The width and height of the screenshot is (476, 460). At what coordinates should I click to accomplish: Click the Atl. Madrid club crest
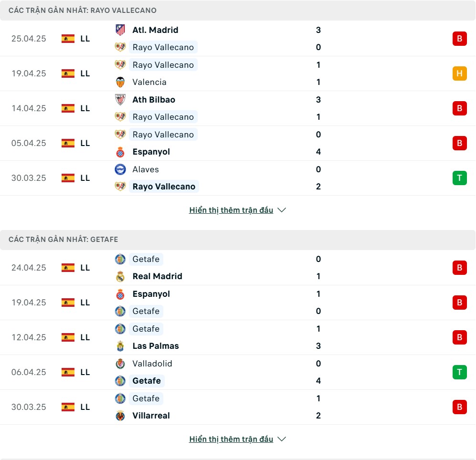120,30
